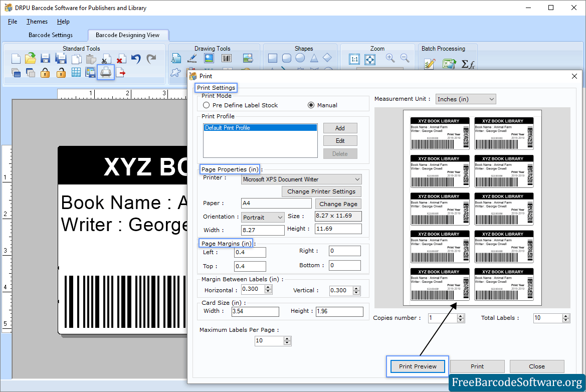Click the page Width input field
The image size is (586, 392).
tap(263, 230)
